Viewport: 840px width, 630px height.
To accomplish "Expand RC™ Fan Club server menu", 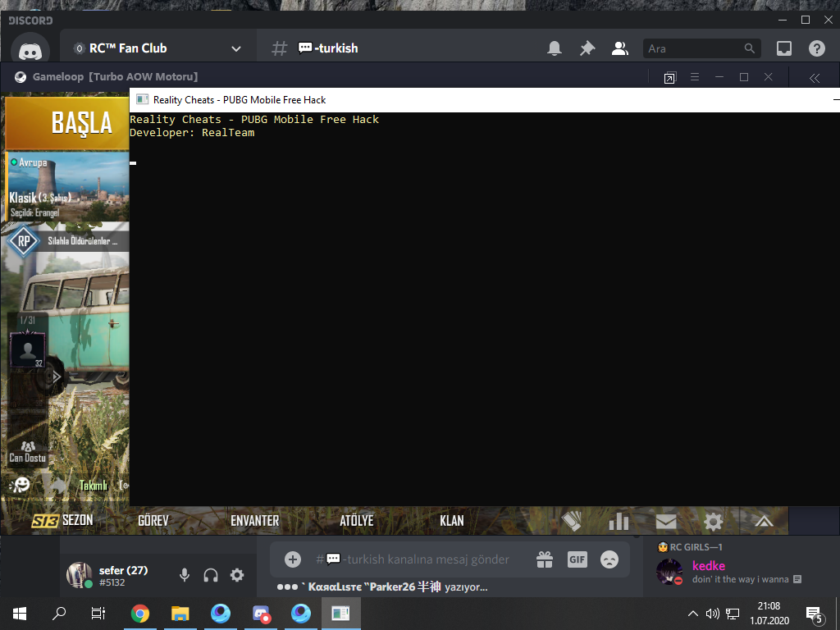I will click(235, 48).
